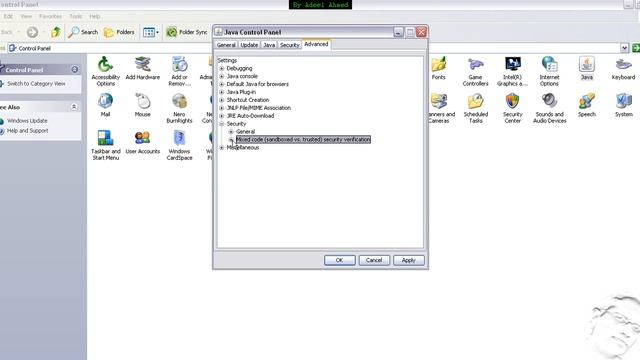Click Cancel in Java Control Panel
The height and width of the screenshot is (360, 640).
click(x=374, y=260)
